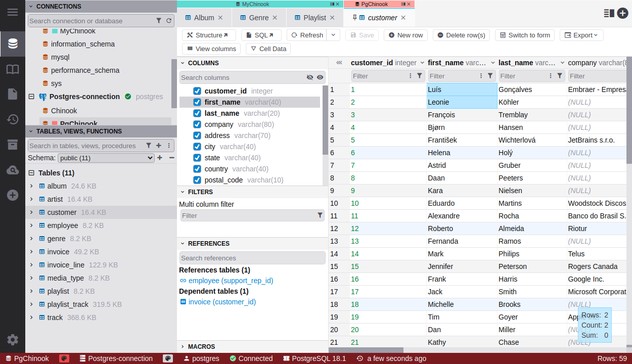
Task: Open the database connections sidebar icon
Action: tap(13, 43)
